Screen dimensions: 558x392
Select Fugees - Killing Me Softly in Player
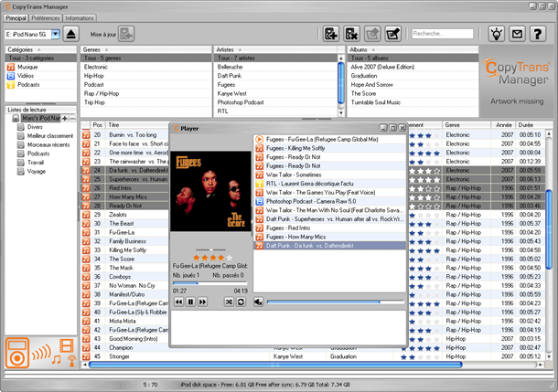329,148
